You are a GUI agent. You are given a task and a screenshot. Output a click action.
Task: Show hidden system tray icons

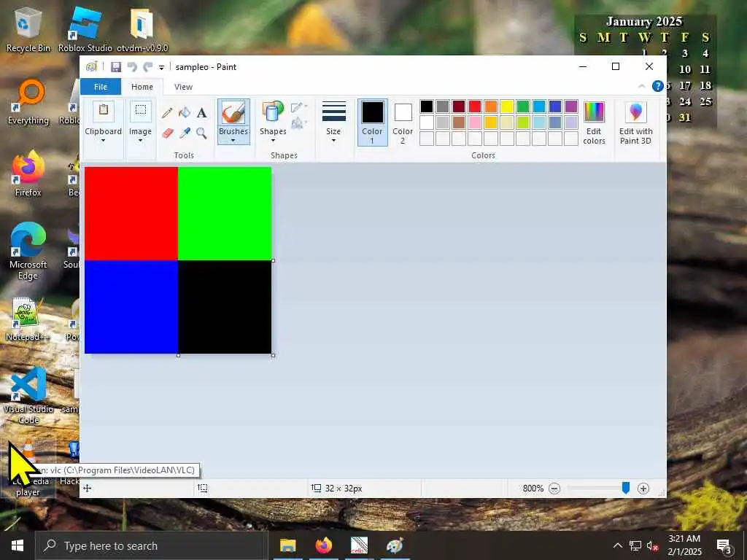(x=617, y=545)
